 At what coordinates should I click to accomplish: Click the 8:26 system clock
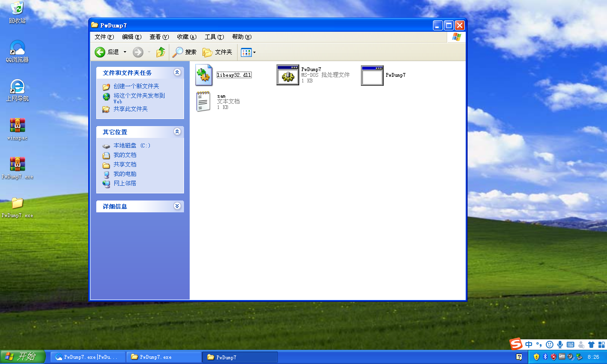pyautogui.click(x=593, y=357)
